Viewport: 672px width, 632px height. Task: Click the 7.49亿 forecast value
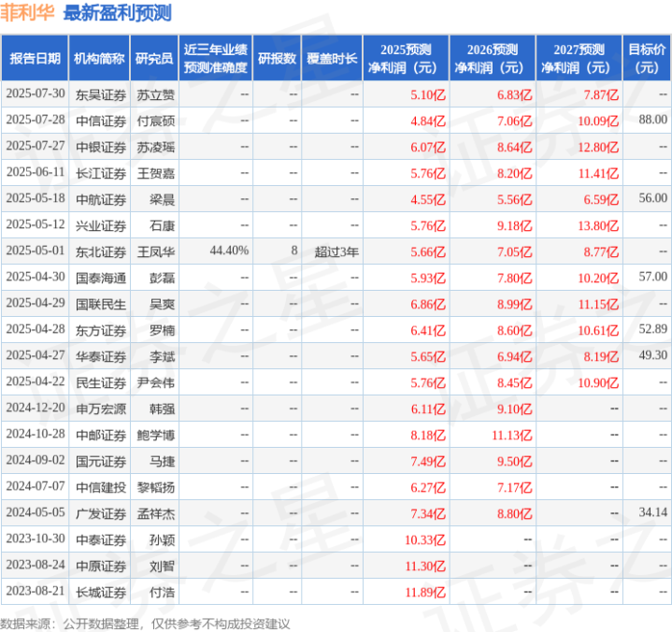pyautogui.click(x=428, y=461)
